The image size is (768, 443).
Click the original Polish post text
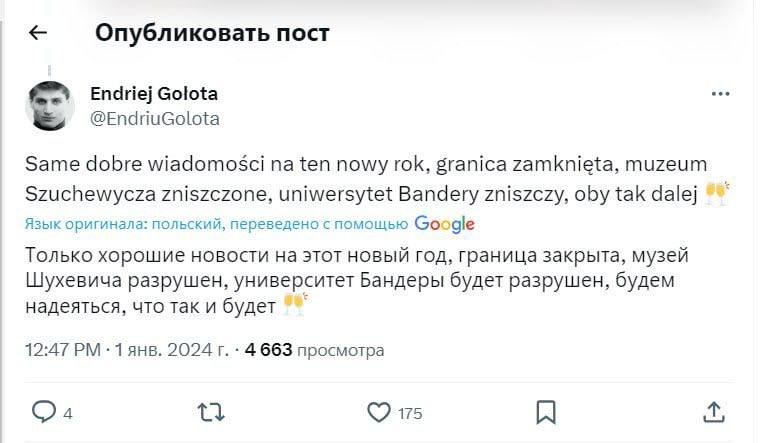[360, 178]
